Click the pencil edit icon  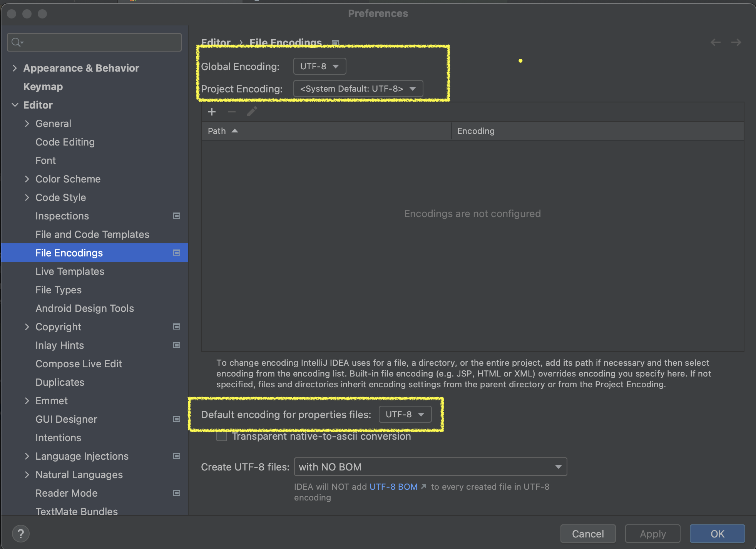pyautogui.click(x=252, y=112)
